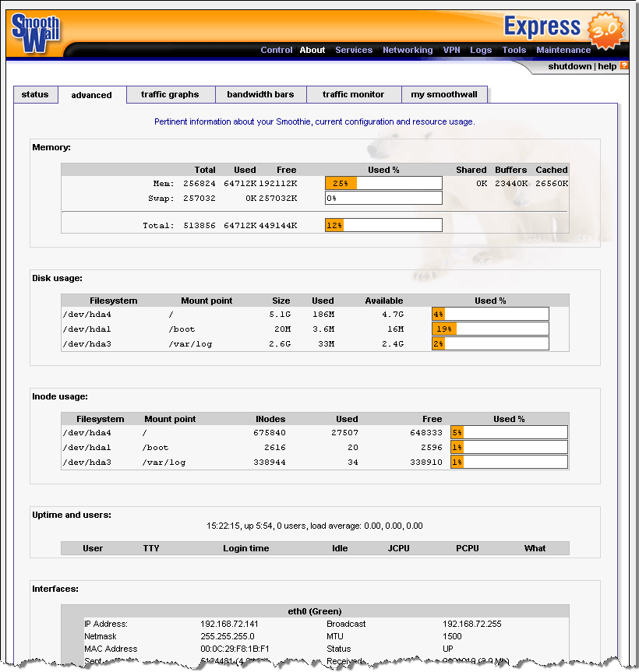
Task: Click the JCPU column header
Action: click(398, 548)
